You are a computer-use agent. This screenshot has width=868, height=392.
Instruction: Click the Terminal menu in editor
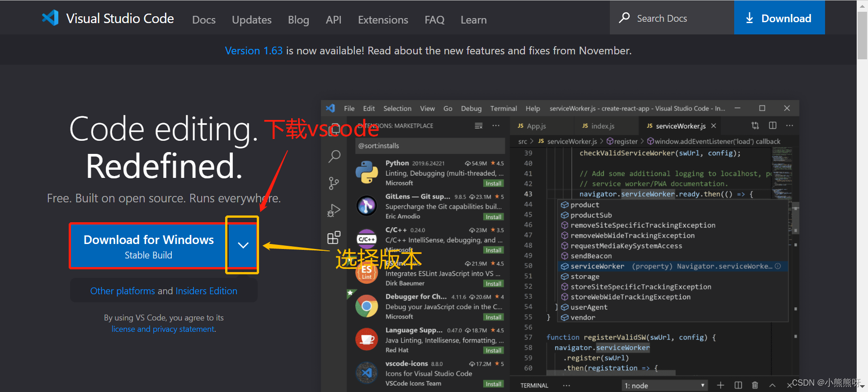pos(504,109)
